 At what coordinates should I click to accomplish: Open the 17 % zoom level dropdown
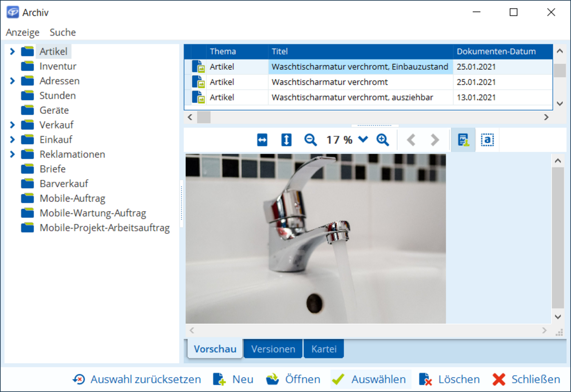pyautogui.click(x=363, y=139)
